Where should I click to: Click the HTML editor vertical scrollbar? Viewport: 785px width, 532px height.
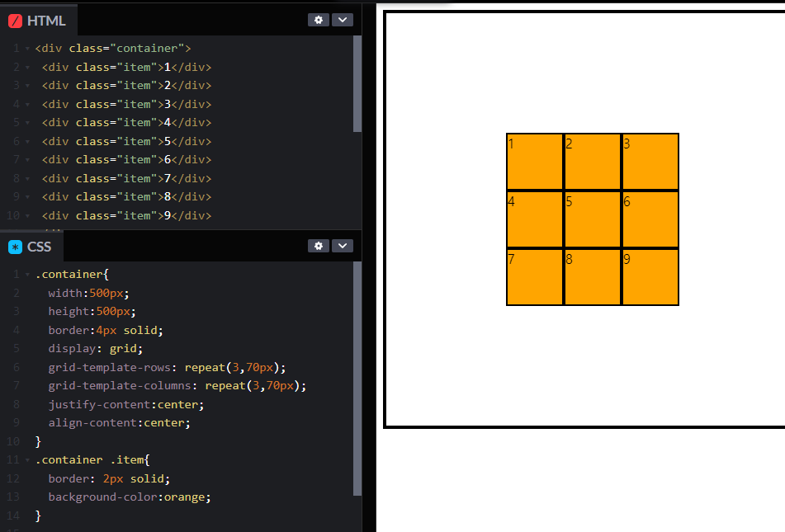click(x=357, y=83)
